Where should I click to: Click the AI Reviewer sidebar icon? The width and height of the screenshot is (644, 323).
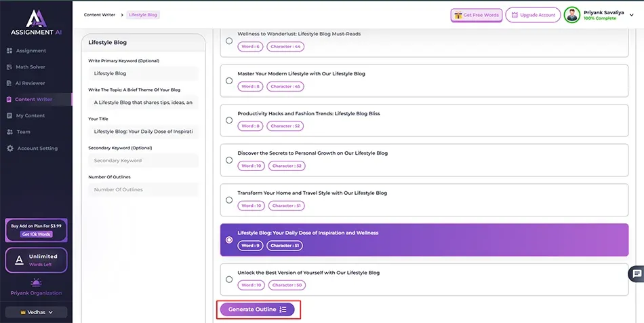pos(9,83)
